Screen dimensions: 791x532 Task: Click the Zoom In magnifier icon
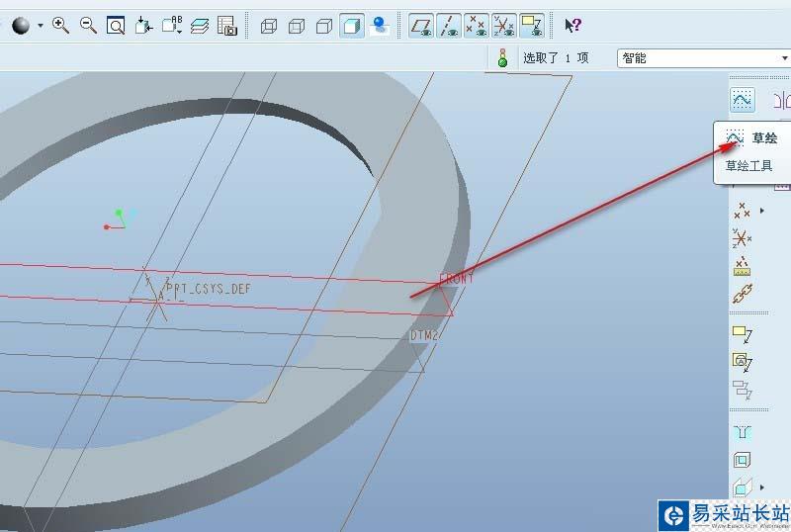[61, 26]
